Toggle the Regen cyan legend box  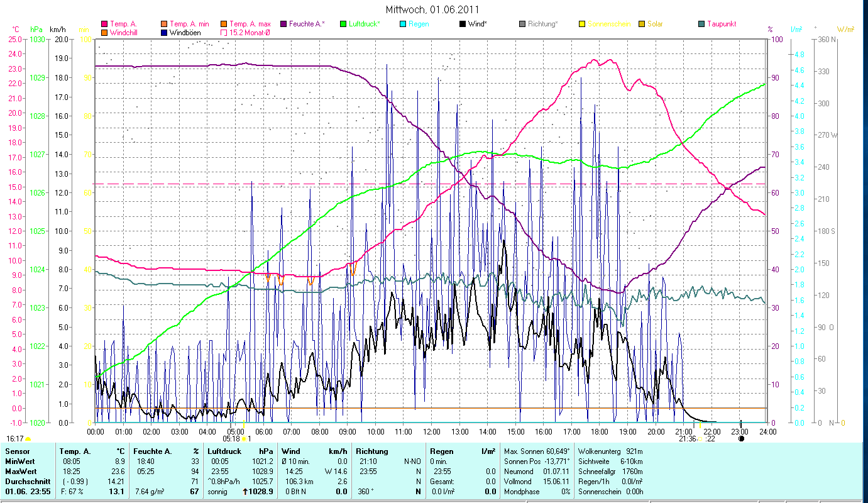tap(403, 24)
